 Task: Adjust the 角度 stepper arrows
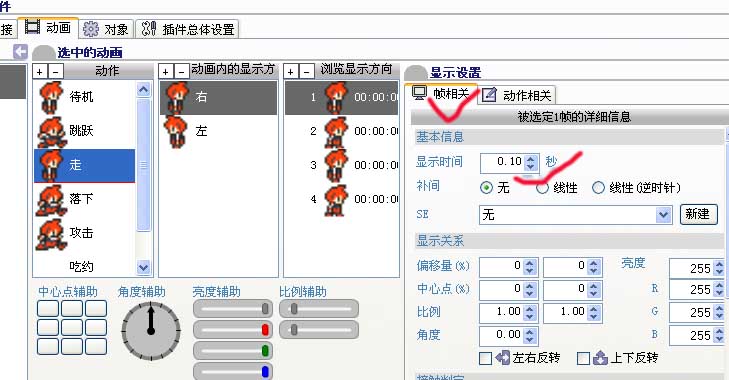click(530, 335)
